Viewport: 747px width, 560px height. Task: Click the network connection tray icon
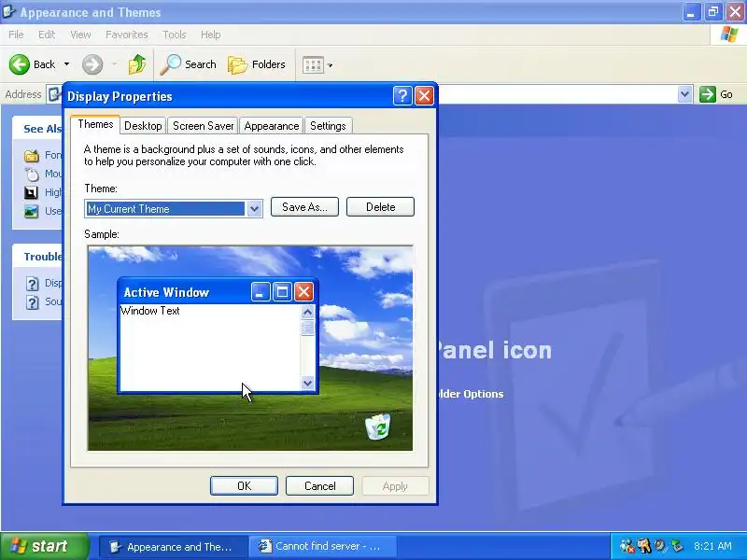tap(627, 546)
